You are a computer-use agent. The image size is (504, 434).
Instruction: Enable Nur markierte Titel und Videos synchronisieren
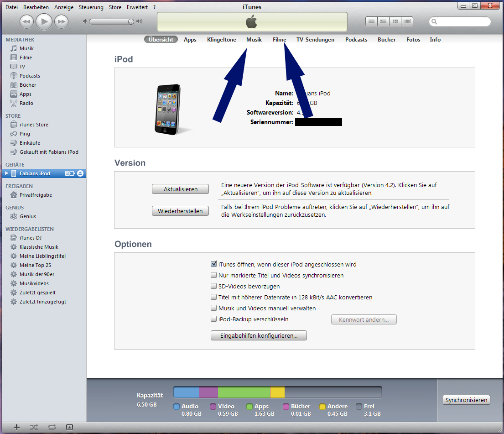click(x=214, y=275)
